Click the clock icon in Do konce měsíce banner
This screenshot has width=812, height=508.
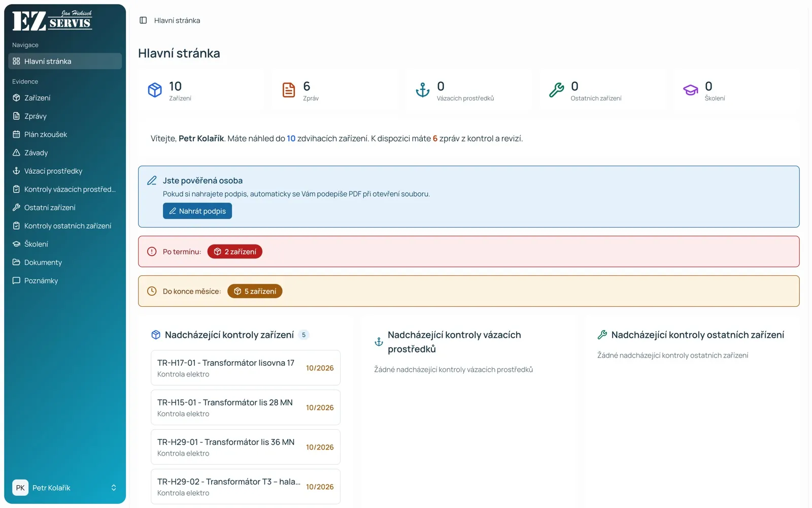pyautogui.click(x=152, y=291)
